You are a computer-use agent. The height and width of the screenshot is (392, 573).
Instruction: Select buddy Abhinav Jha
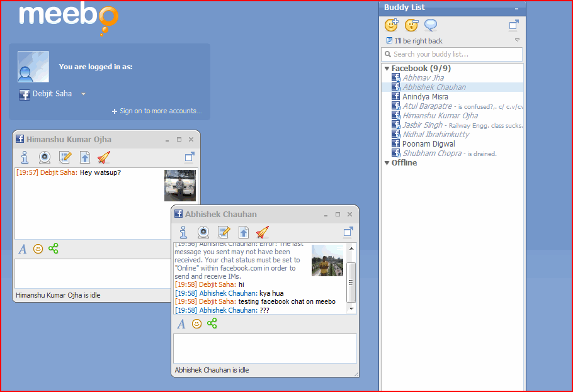[423, 77]
